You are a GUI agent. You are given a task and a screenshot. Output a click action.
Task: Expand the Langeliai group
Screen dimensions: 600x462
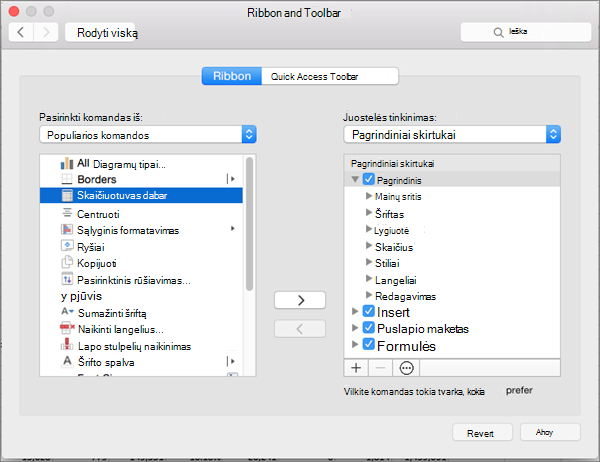click(369, 278)
